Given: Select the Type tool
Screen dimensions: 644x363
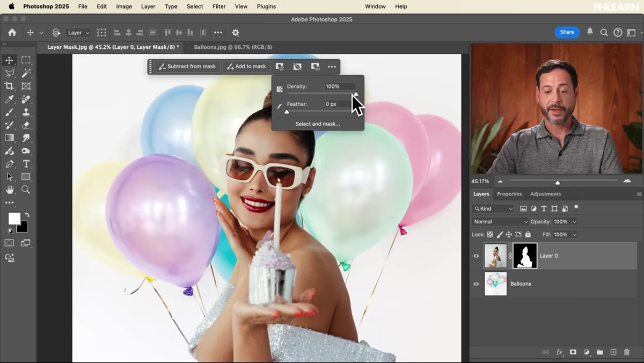Looking at the screenshot, I should tap(26, 164).
